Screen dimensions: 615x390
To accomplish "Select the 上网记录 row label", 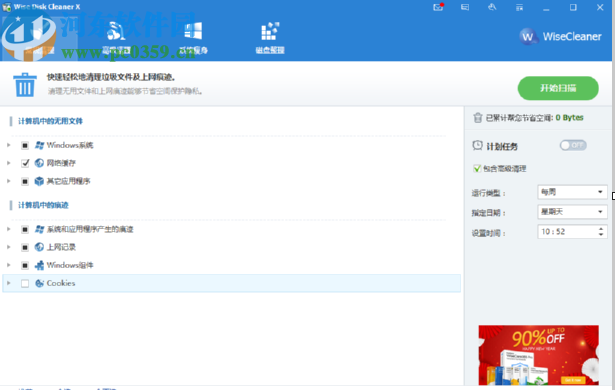I will [61, 247].
